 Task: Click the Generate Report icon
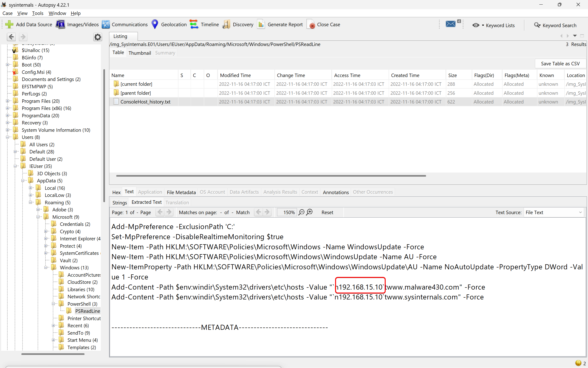(261, 24)
